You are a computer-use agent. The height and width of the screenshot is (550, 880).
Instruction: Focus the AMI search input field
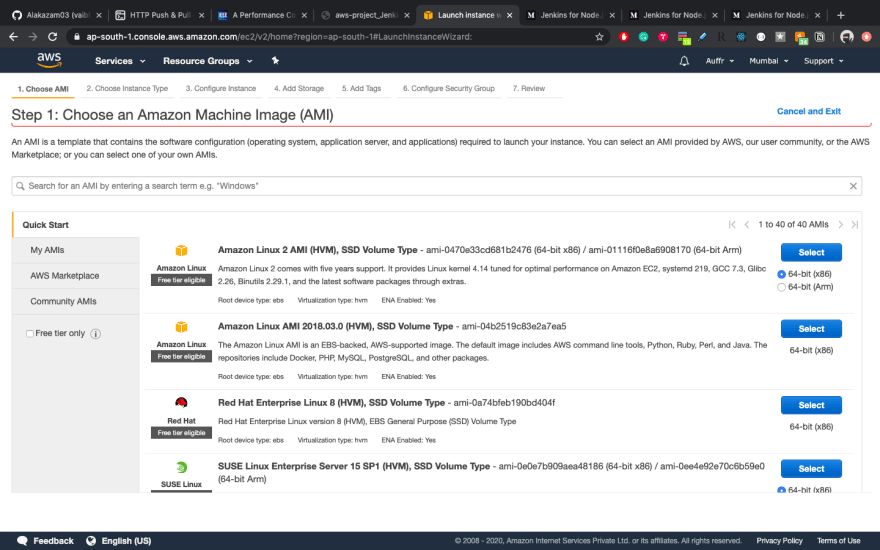tap(437, 186)
